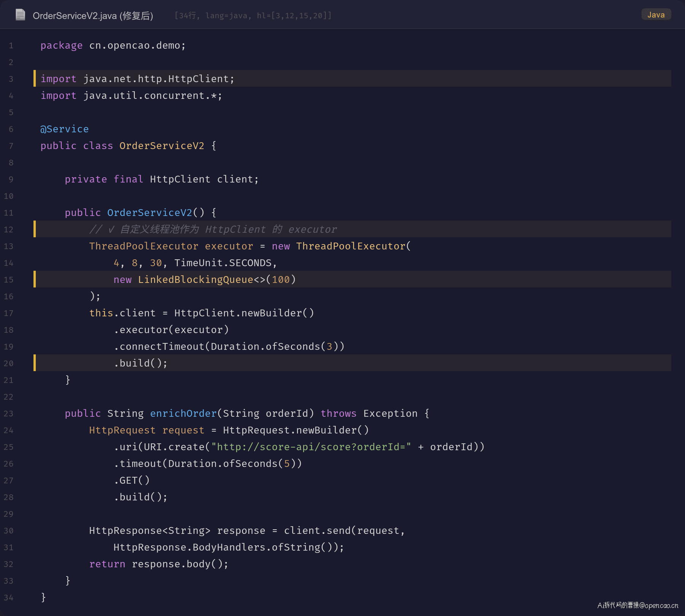Click the client.send(request, line

point(247,530)
